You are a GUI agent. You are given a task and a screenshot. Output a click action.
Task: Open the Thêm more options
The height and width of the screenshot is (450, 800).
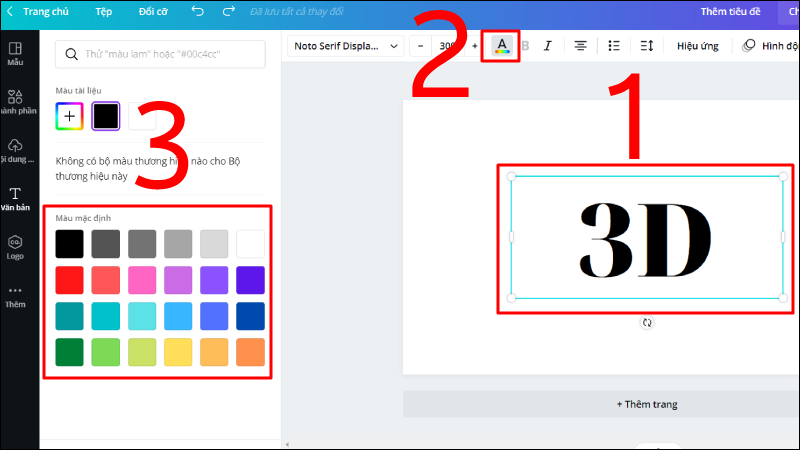point(15,296)
